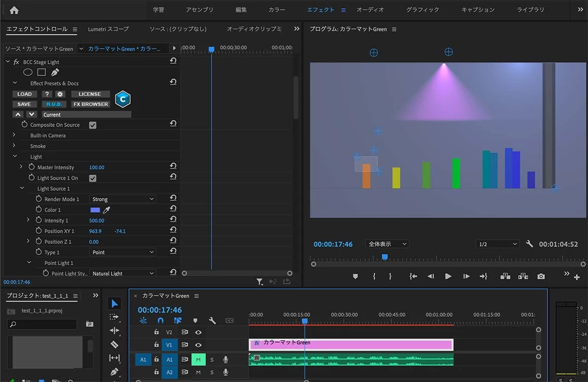
Task: Pick Color 1 with the eyedropper
Action: click(x=106, y=210)
